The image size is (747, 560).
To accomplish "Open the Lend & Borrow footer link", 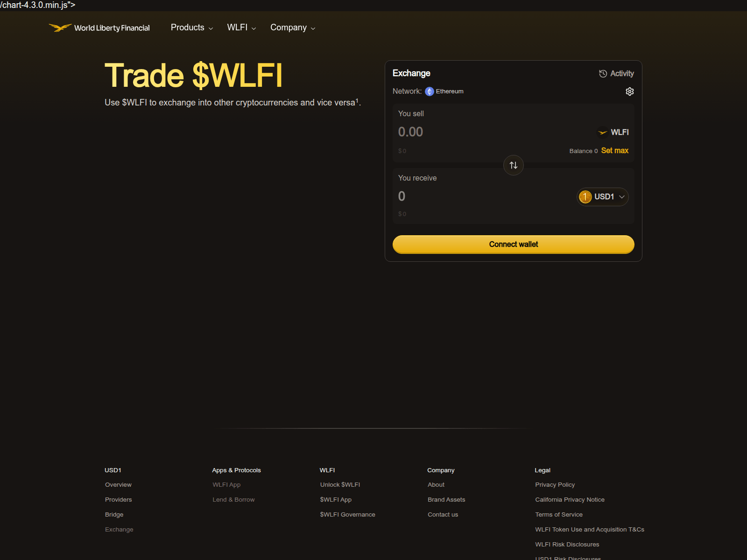I will coord(233,500).
